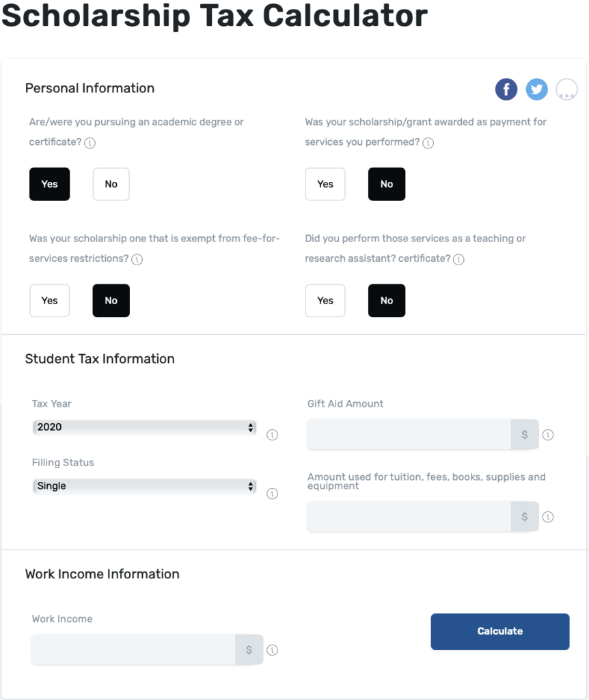Show info icon beside Tax Year
589x700 pixels.
272,435
